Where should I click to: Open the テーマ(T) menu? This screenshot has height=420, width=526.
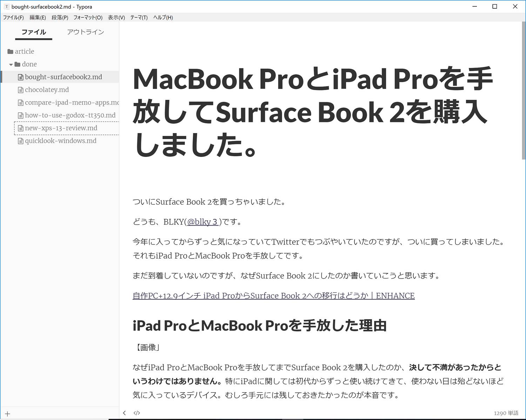tap(139, 18)
